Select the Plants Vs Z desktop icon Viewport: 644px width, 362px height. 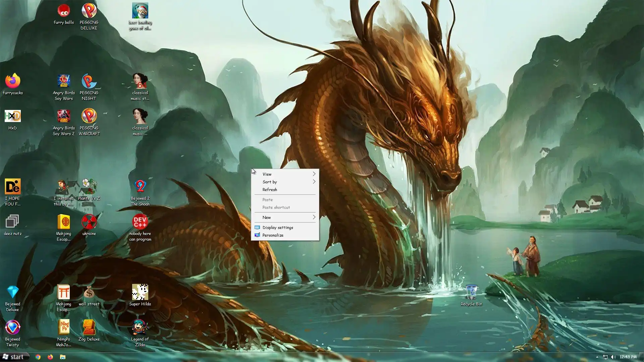[x=89, y=187]
